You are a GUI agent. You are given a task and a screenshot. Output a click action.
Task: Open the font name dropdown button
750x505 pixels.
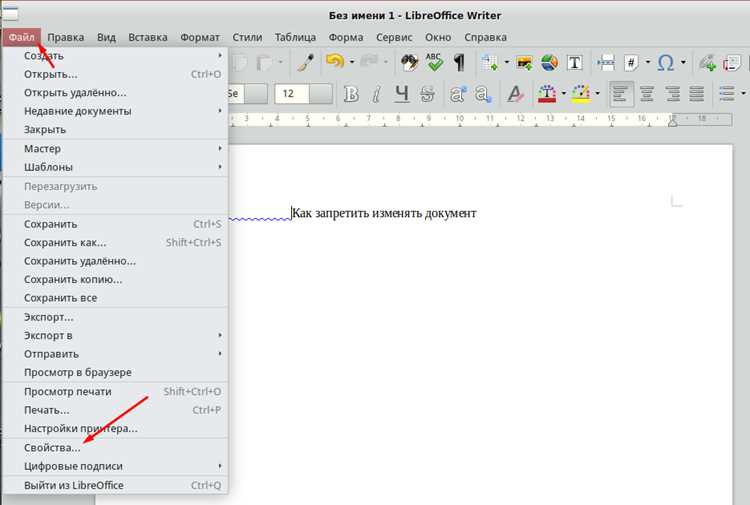coord(256,94)
